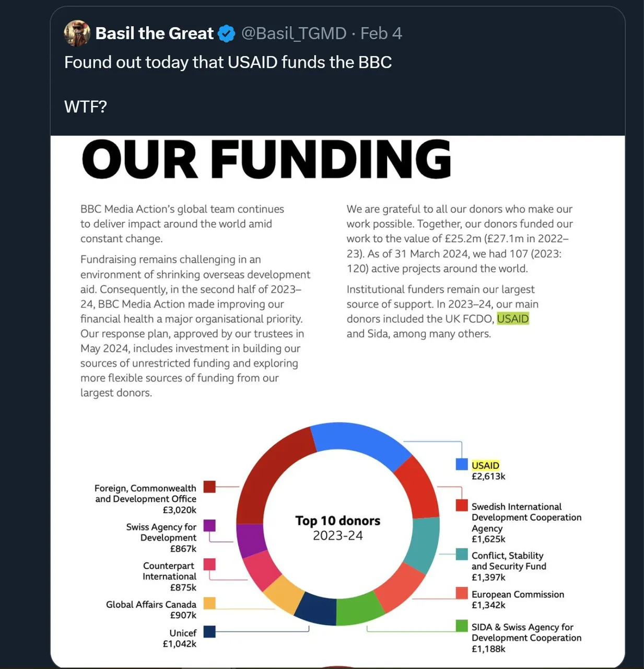
Task: Click the Top 10 donors chart center
Action: coord(338,528)
